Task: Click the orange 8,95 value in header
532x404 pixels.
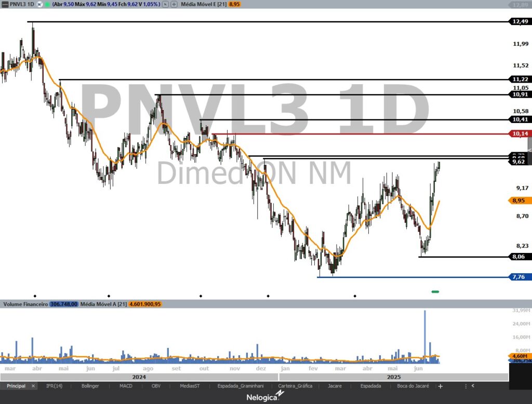Action: [x=234, y=4]
